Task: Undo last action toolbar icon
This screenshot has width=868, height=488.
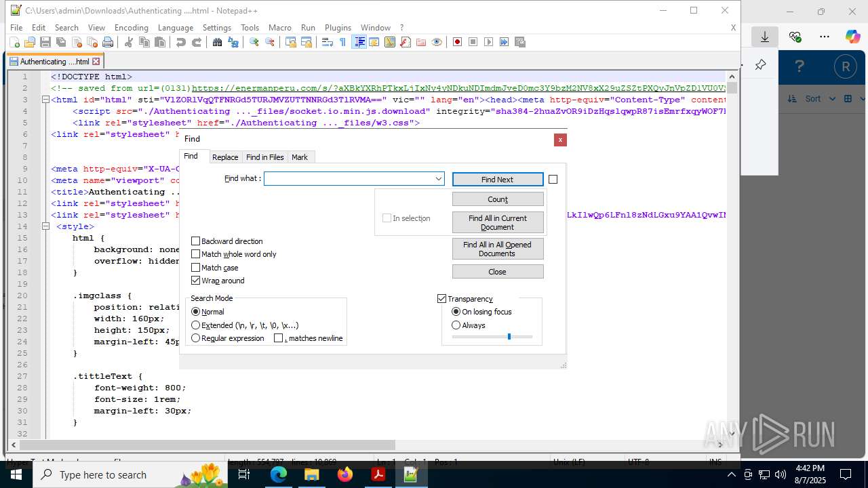Action: pos(180,42)
